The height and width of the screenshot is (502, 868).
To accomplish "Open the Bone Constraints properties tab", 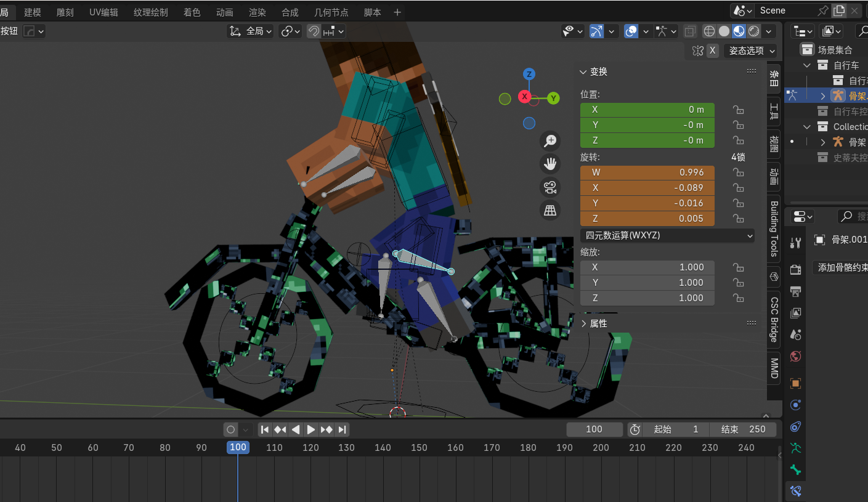I will (795, 491).
